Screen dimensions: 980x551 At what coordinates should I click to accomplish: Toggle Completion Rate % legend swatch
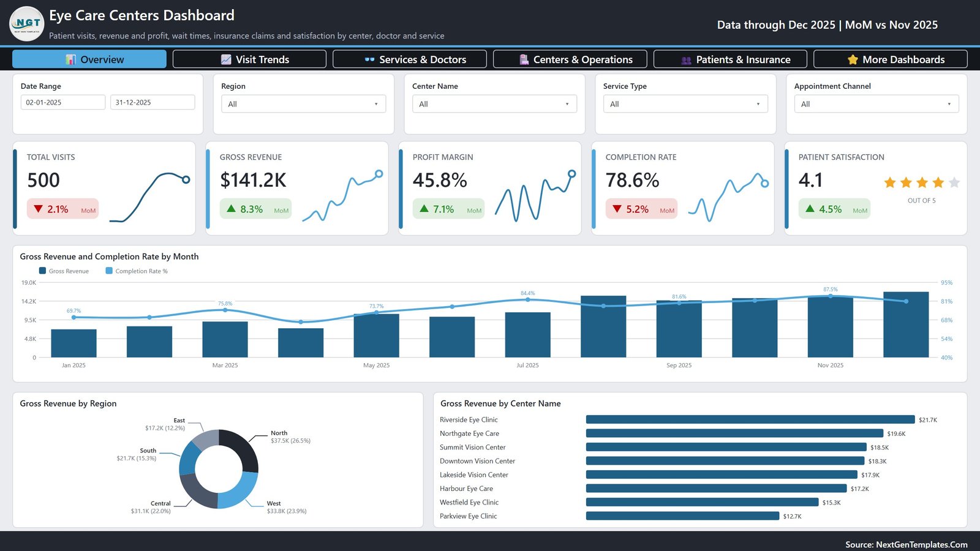tap(109, 271)
